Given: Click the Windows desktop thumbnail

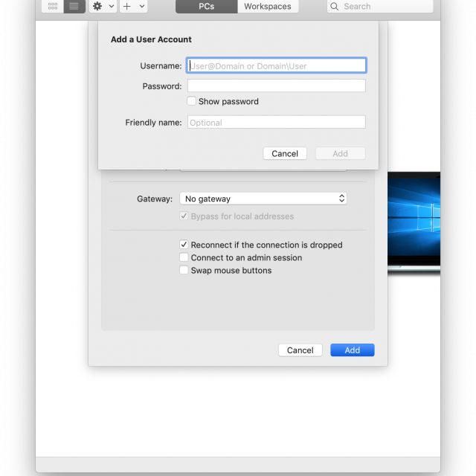Looking at the screenshot, I should pos(414,221).
